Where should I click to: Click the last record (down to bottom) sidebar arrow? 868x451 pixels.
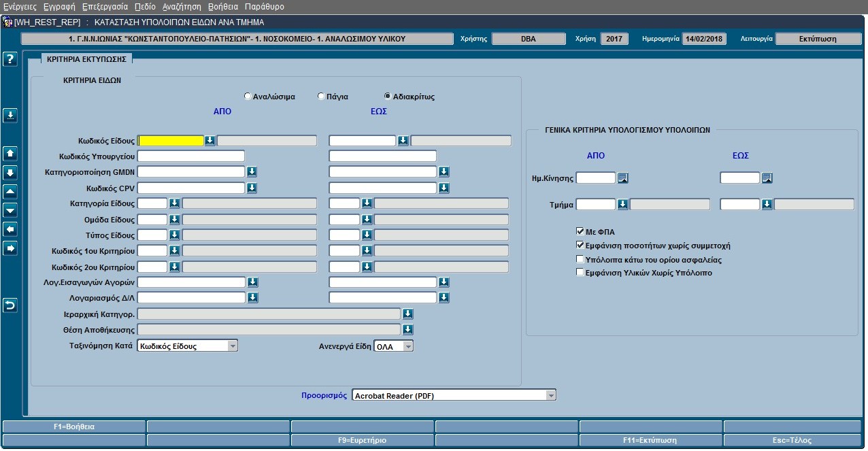coord(10,172)
